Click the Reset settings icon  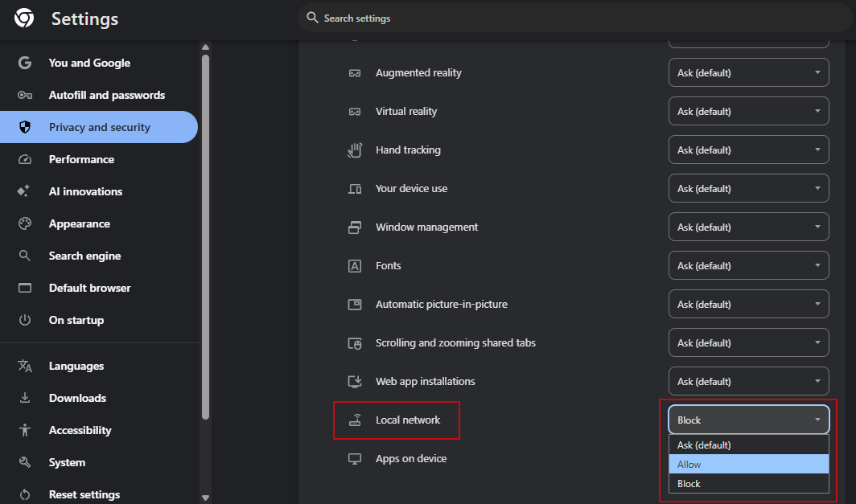pos(25,494)
